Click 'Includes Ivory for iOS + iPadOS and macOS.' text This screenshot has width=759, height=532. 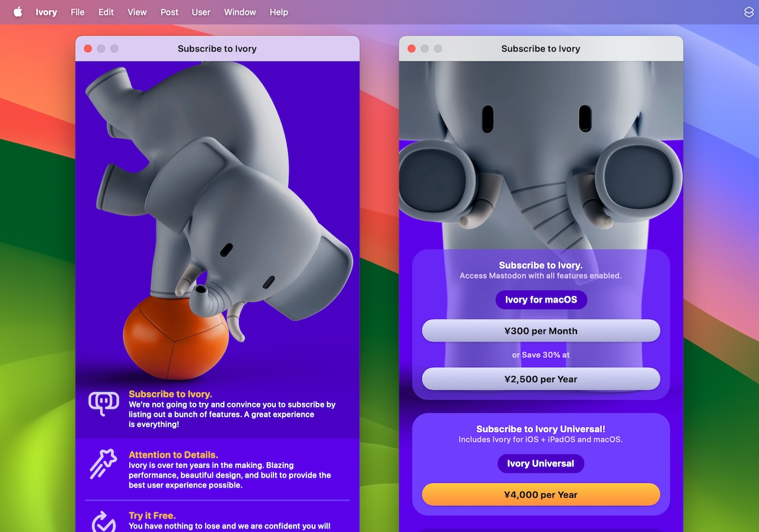(541, 440)
